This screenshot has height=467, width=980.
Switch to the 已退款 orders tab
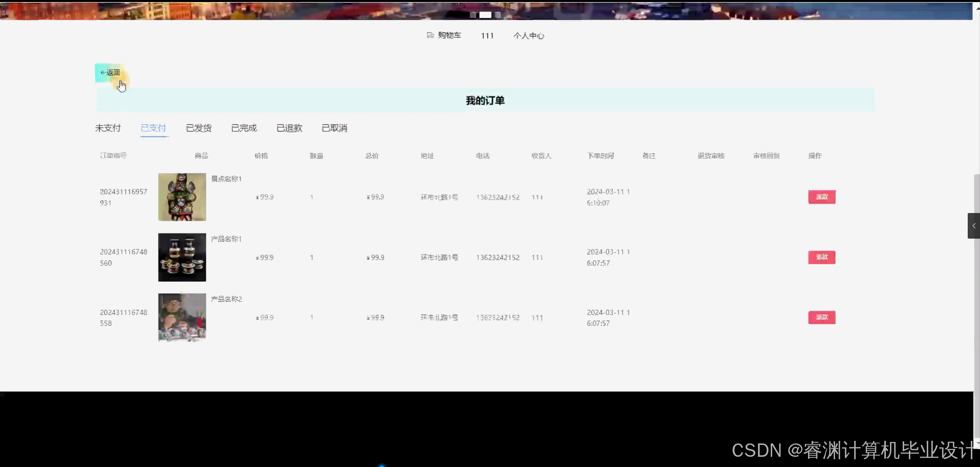point(289,128)
